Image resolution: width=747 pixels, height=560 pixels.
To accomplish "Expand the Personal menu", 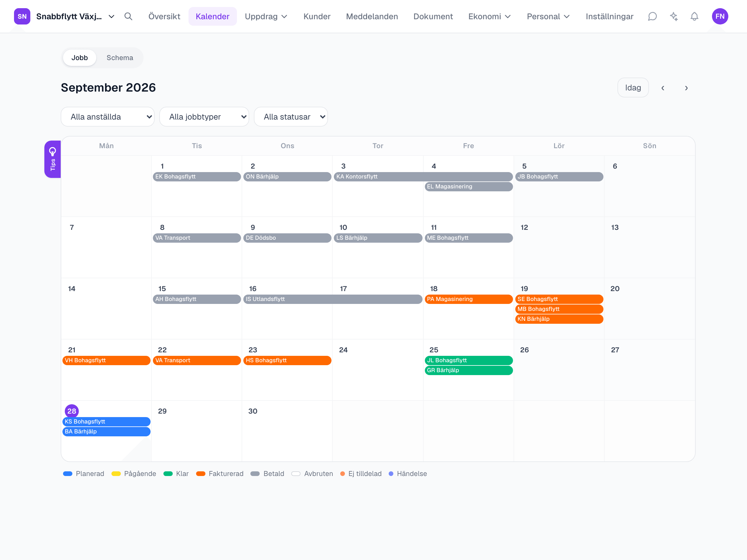I will pyautogui.click(x=548, y=16).
